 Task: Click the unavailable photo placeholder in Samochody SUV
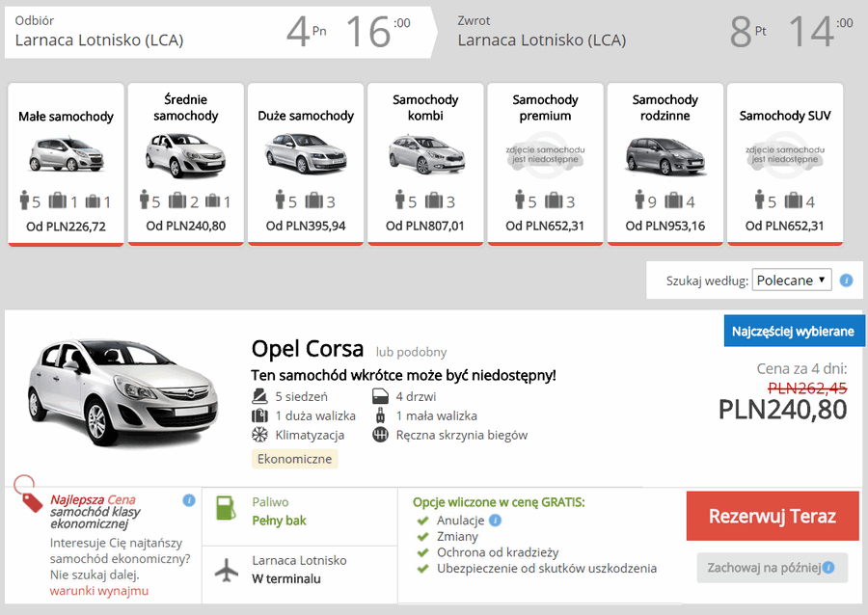(x=785, y=155)
